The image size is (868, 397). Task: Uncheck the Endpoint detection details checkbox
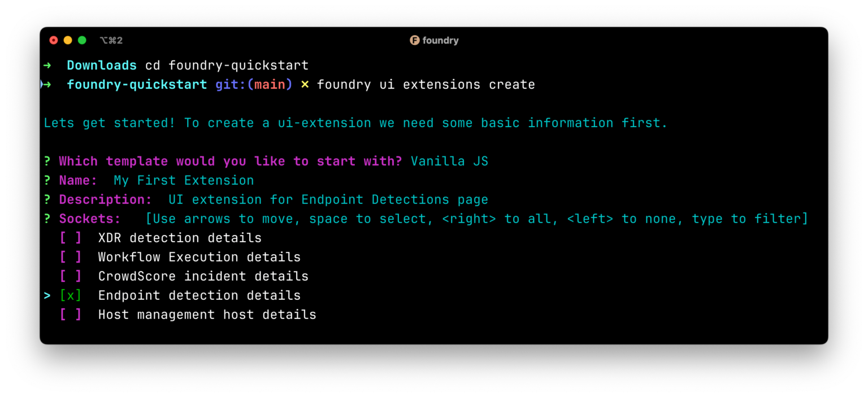click(71, 295)
